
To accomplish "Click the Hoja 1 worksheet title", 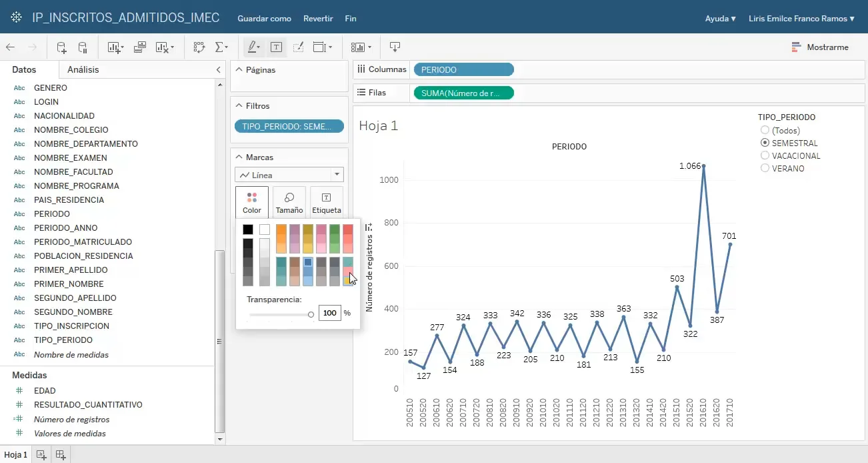I will click(378, 125).
